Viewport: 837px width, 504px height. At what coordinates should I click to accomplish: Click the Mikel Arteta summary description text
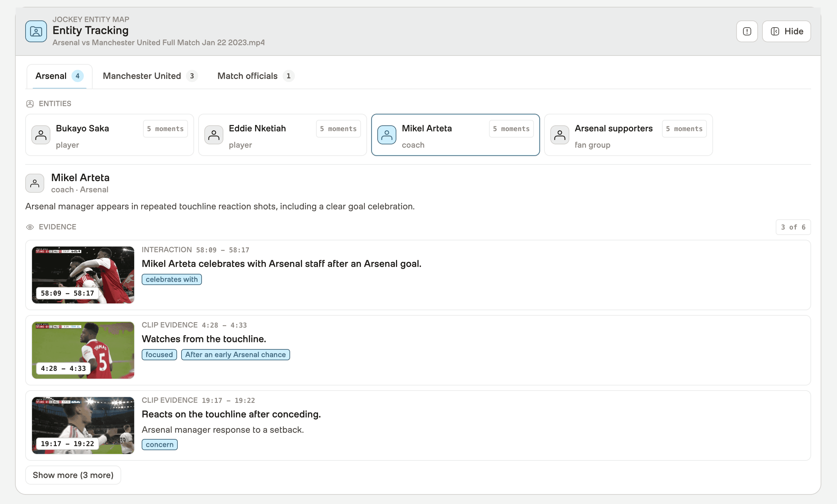tap(220, 206)
